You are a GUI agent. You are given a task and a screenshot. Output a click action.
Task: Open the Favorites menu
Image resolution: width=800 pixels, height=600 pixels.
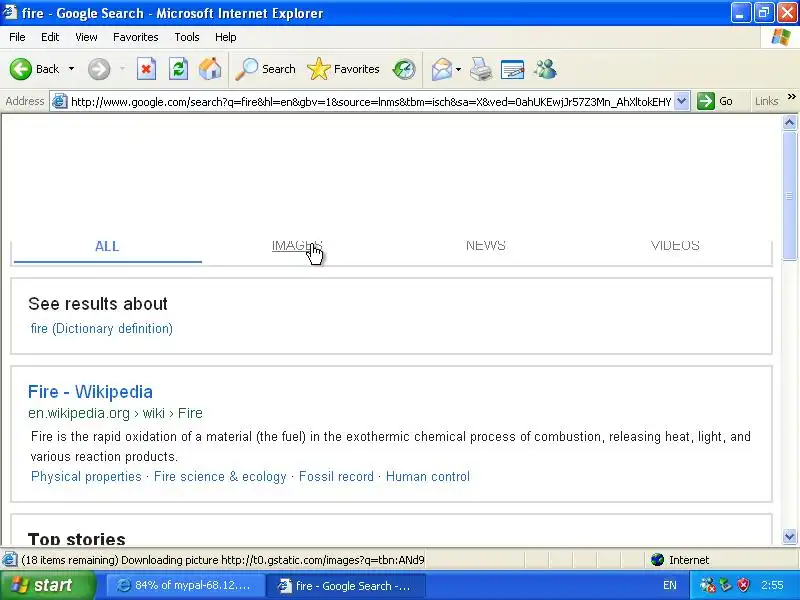tap(136, 37)
